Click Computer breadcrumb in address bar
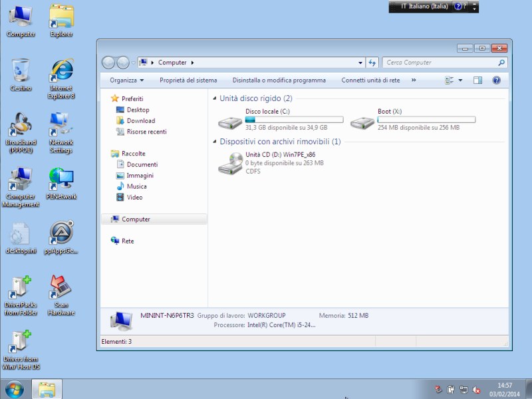532x399 pixels. tap(172, 63)
